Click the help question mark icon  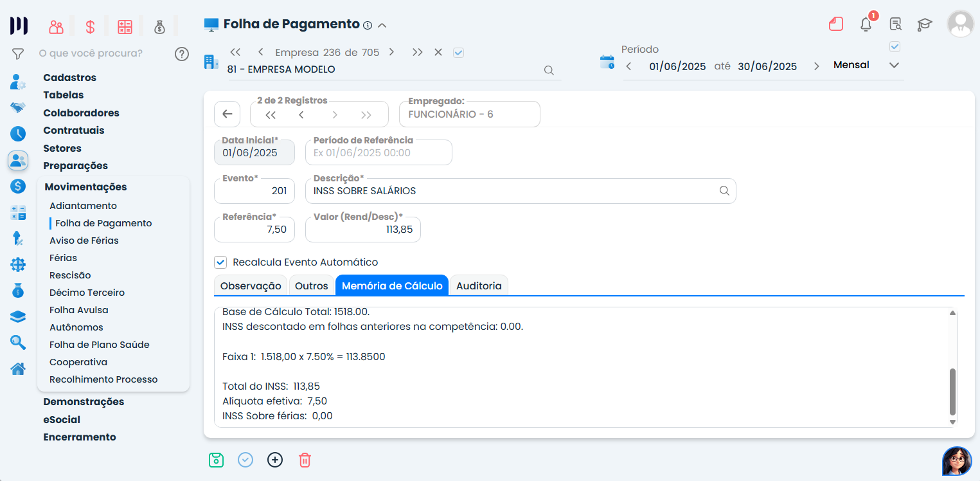coord(182,53)
